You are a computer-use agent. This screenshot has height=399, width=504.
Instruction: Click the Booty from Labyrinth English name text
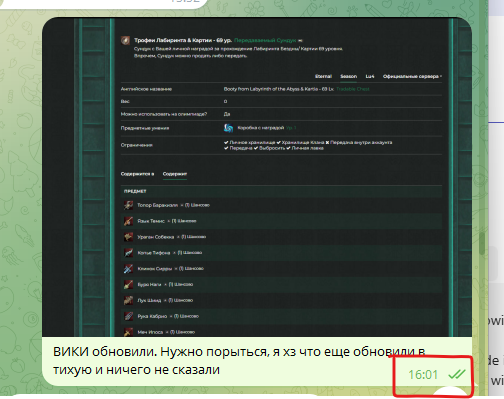[x=279, y=89]
